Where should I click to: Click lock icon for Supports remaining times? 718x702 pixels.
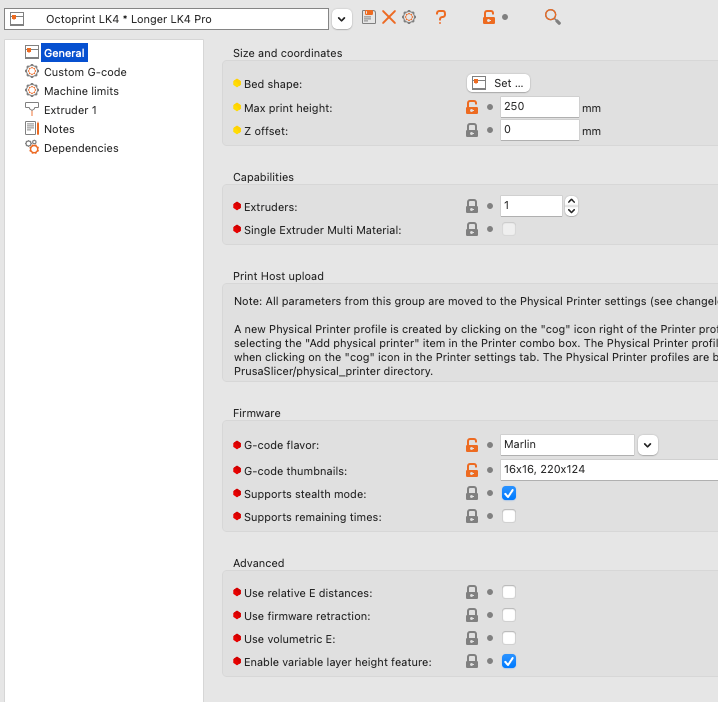(472, 516)
